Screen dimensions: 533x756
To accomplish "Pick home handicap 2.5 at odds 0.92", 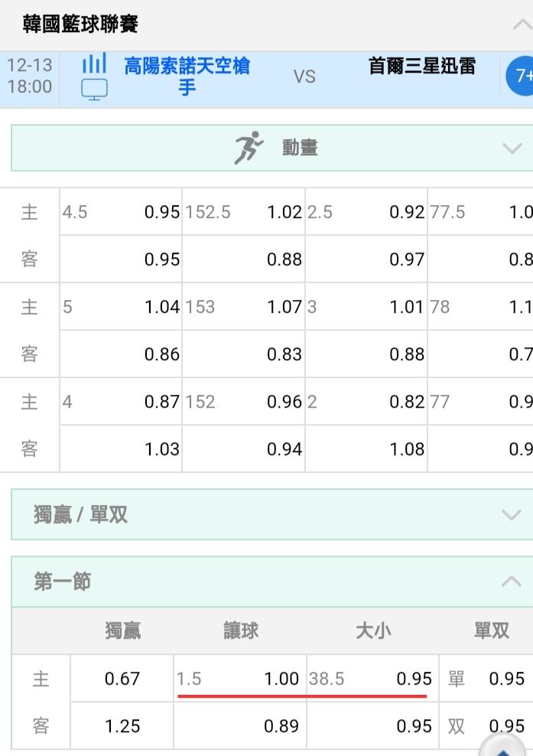I will (x=366, y=212).
